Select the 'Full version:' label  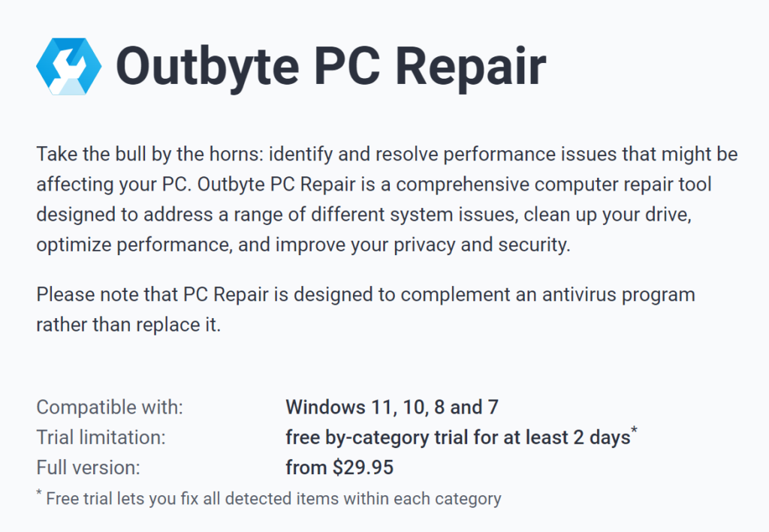click(89, 467)
